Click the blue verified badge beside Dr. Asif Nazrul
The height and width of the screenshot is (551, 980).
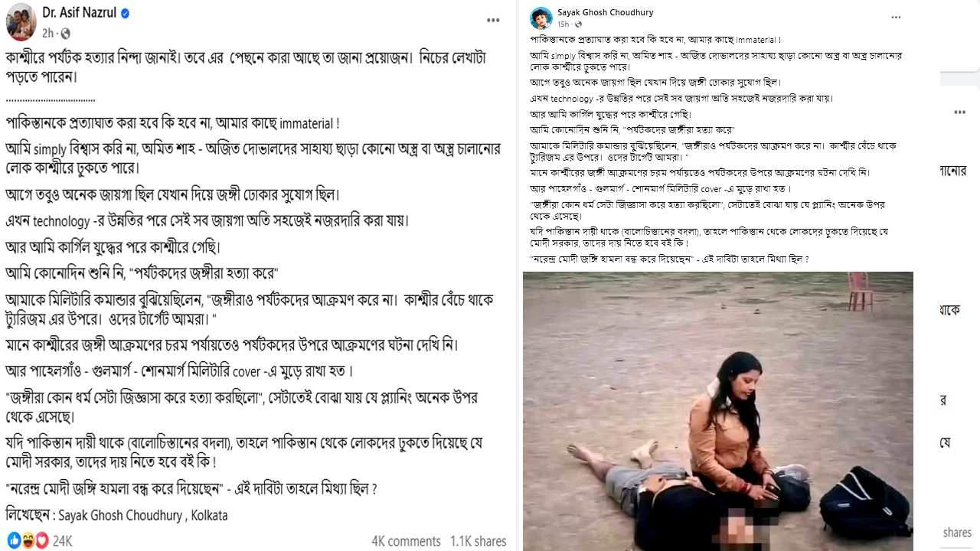pyautogui.click(x=125, y=13)
